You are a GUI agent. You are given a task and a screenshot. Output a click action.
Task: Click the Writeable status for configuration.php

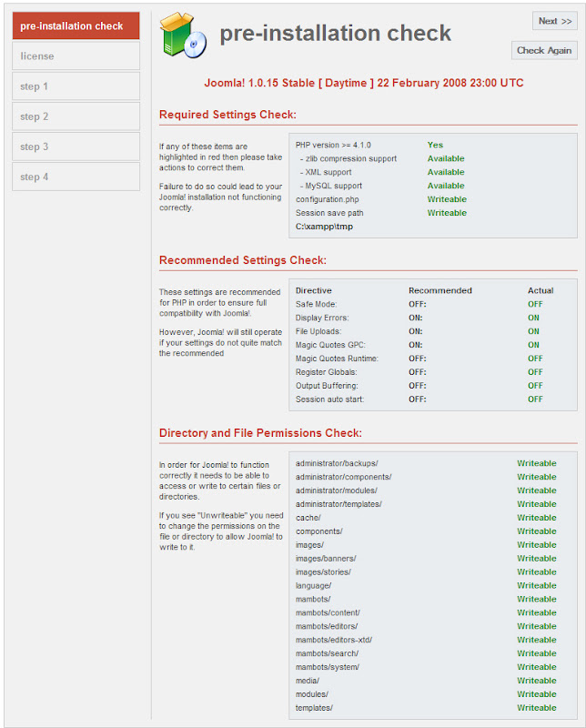coord(447,199)
